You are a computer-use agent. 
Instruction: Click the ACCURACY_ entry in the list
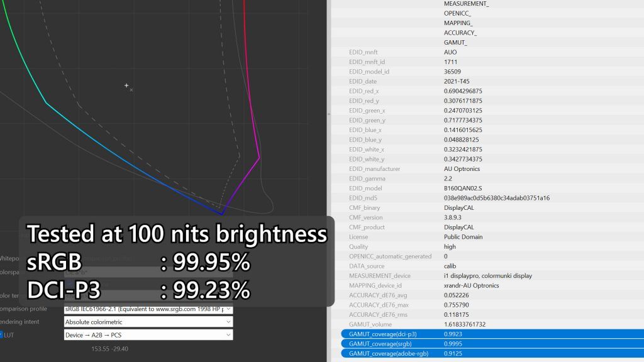click(x=460, y=33)
